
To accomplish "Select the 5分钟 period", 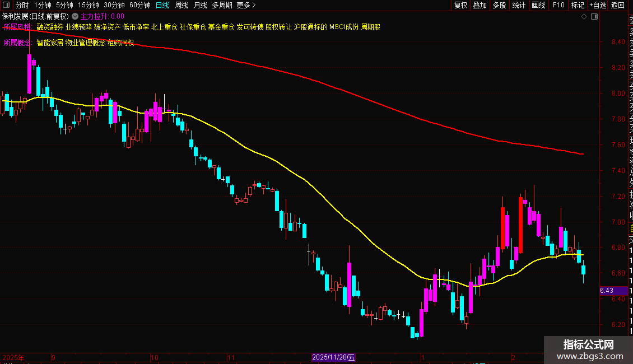I will pos(64,5).
